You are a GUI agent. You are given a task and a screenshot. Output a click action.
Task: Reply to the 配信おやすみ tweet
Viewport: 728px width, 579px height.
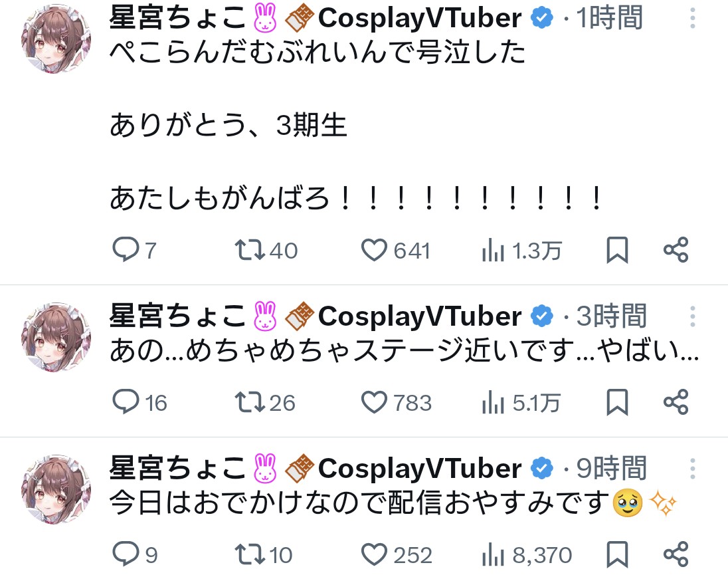(x=125, y=554)
